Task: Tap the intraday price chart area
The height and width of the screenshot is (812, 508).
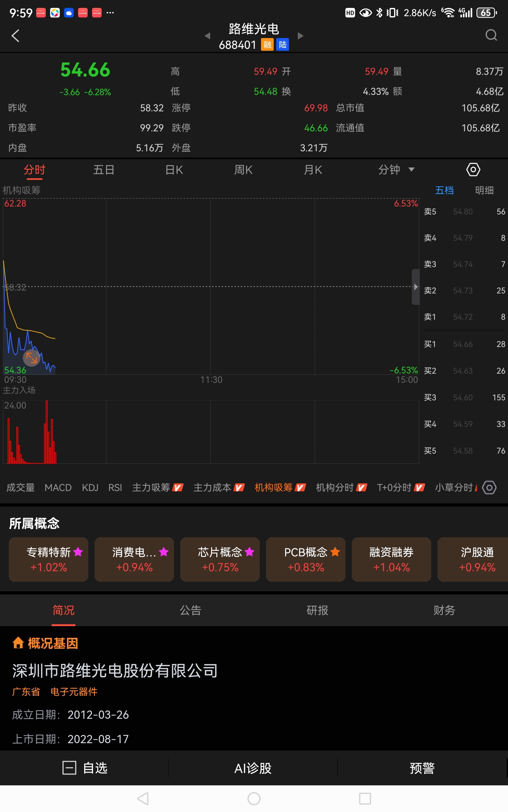Action: pos(211,286)
